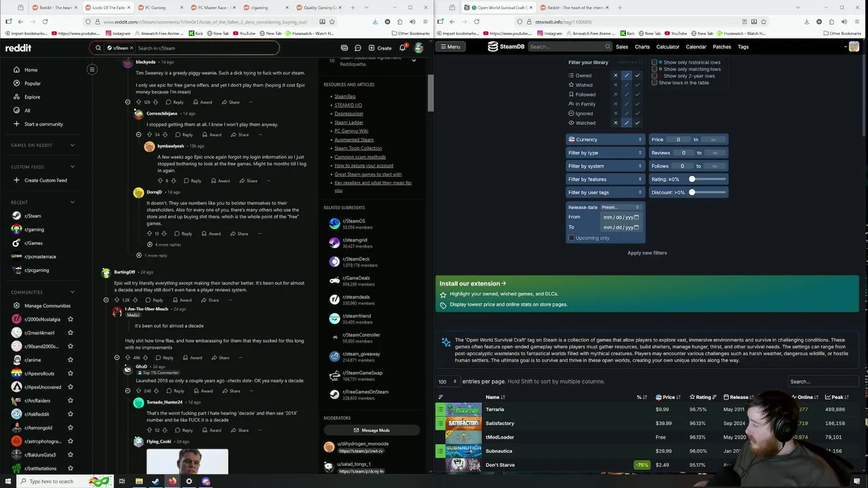Open Steam Ladder resource link
Viewport: 868px width, 488px height.
pyautogui.click(x=349, y=123)
